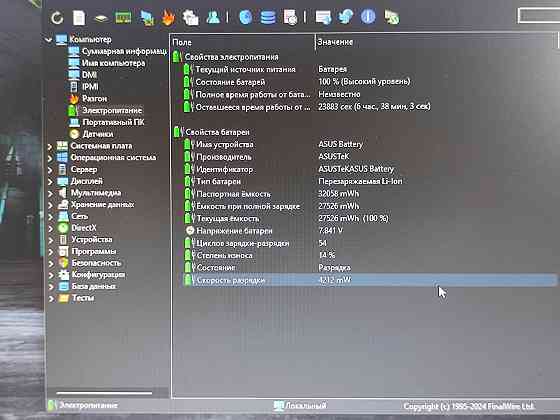Image resolution: width=560 pixels, height=420 pixels.
Task: Collapse the Компьютер tree node
Action: click(x=49, y=40)
